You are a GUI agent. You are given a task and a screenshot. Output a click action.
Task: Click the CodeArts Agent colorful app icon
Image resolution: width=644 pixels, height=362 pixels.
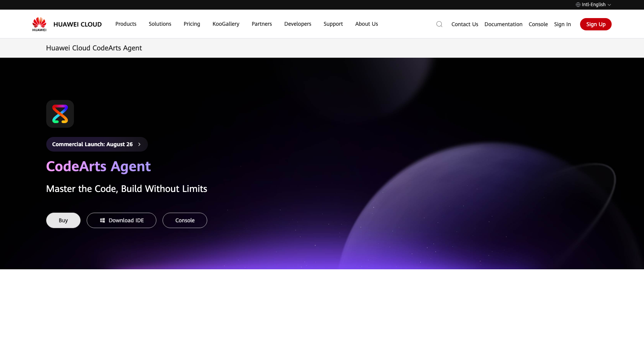click(x=60, y=114)
